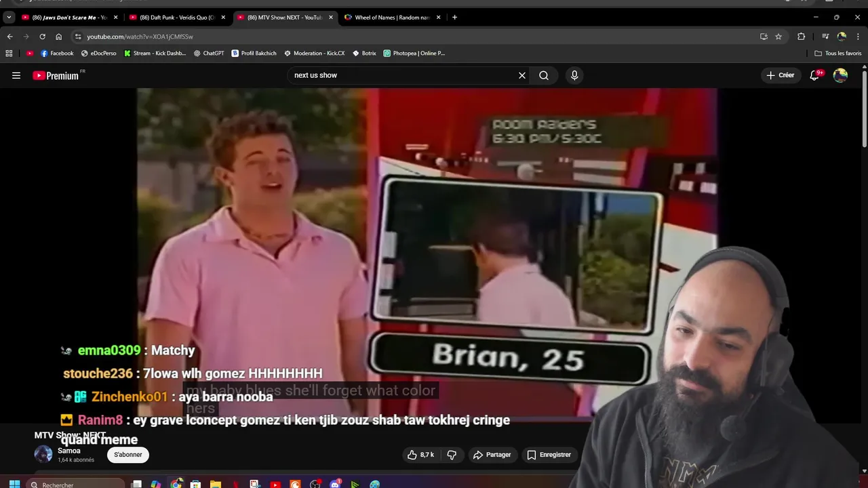
Task: Open the browser home page button
Action: [58, 37]
